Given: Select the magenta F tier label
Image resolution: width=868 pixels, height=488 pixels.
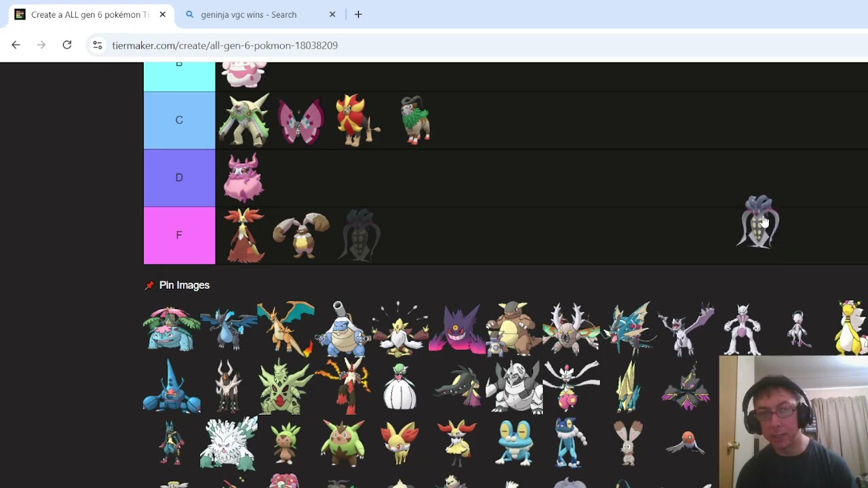Looking at the screenshot, I should [x=179, y=235].
